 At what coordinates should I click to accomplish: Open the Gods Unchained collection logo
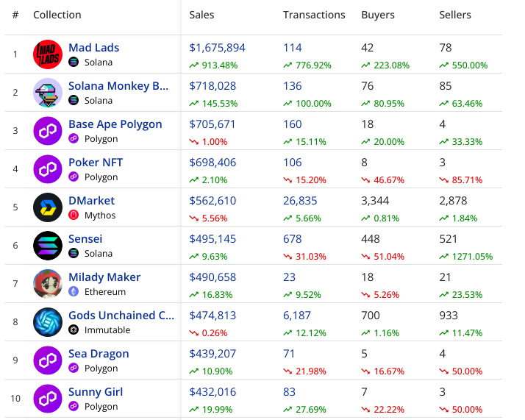click(48, 322)
